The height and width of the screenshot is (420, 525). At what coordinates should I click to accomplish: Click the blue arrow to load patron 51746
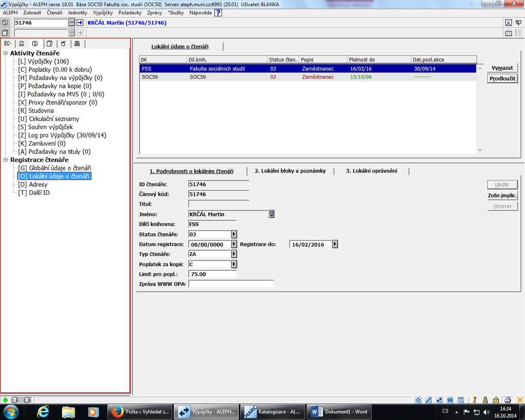[79, 23]
